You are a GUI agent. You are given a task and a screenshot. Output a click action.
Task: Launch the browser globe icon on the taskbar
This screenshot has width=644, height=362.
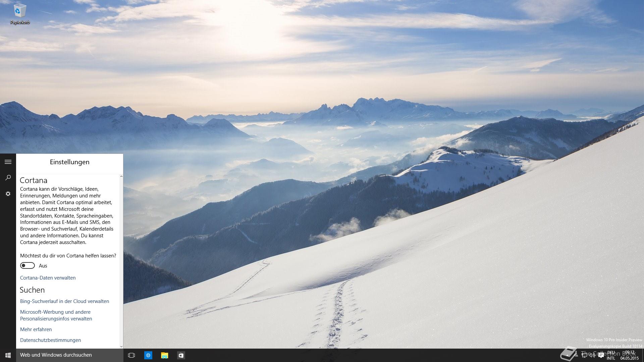coord(148,355)
